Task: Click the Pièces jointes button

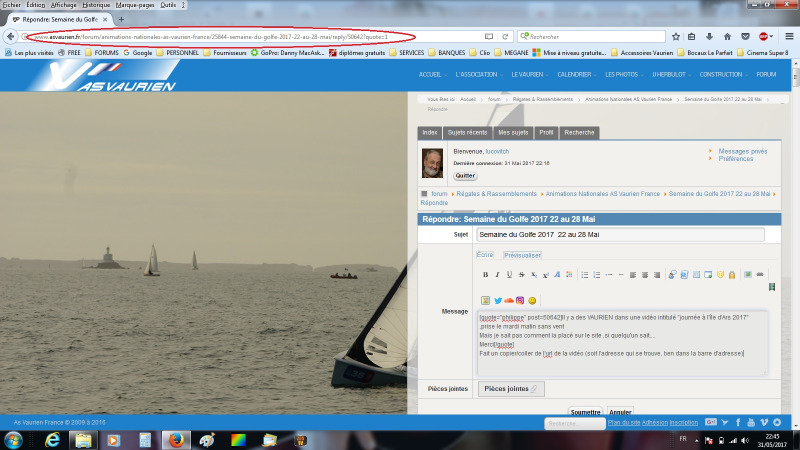Action: tap(511, 389)
